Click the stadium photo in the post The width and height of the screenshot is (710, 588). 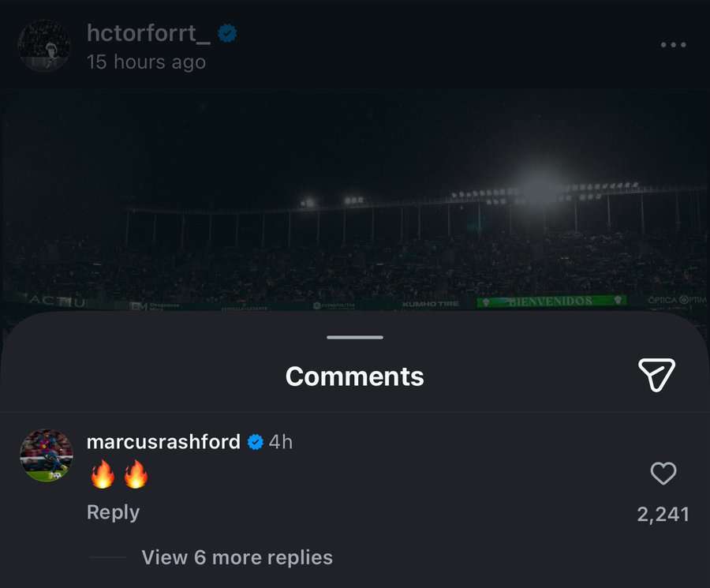(355, 205)
